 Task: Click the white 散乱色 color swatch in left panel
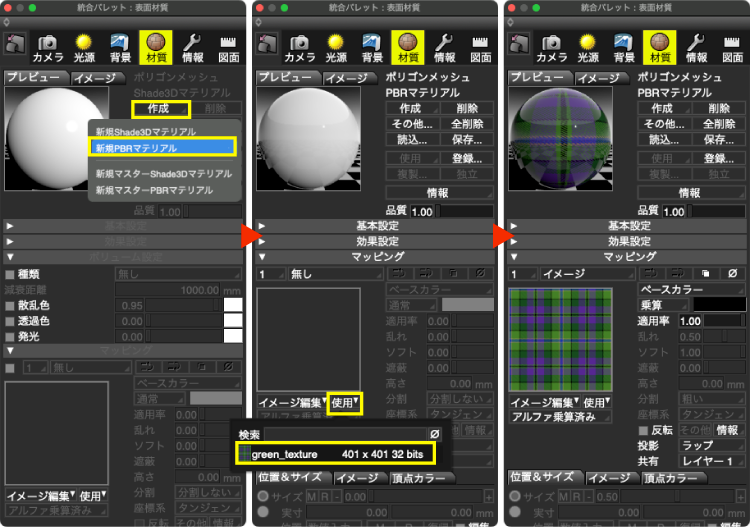point(233,305)
